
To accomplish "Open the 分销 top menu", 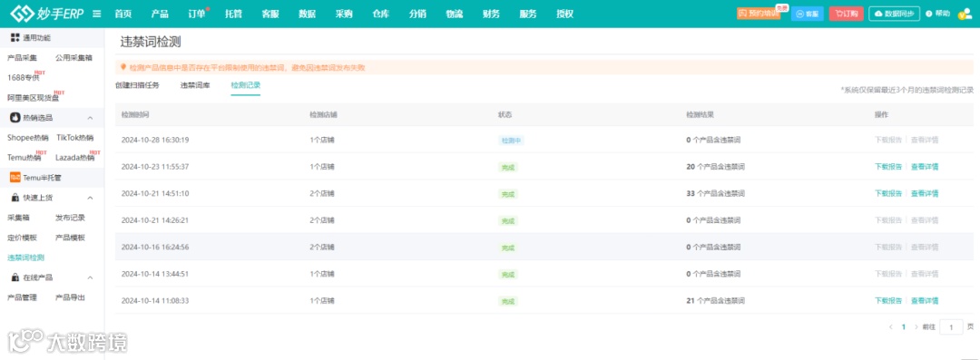I will click(417, 14).
